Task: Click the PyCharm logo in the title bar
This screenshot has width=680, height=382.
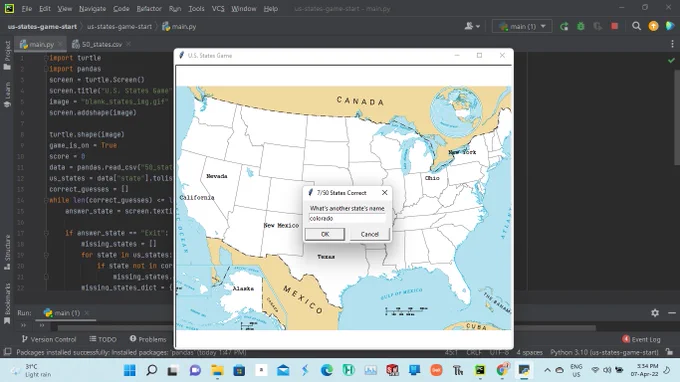Action: [x=9, y=8]
